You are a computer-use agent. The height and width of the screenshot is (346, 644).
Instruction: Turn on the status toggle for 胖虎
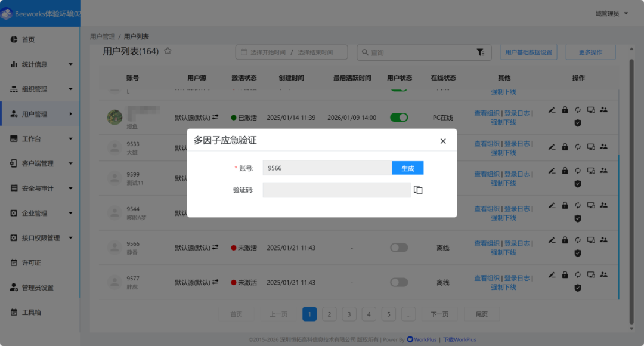[399, 282]
